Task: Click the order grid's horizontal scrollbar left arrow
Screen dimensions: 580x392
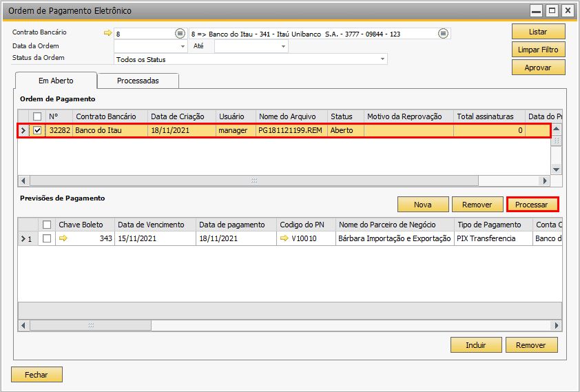Action: pyautogui.click(x=23, y=180)
